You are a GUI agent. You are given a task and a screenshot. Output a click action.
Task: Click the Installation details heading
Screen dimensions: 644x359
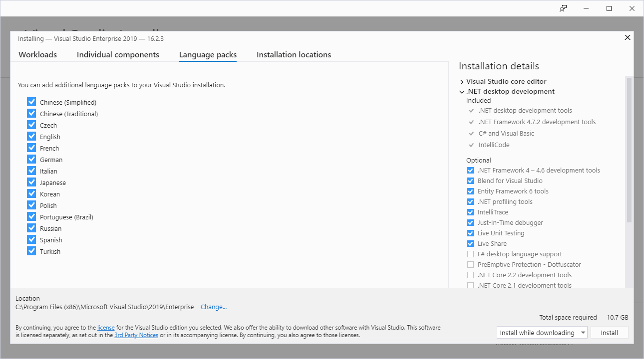coord(499,66)
